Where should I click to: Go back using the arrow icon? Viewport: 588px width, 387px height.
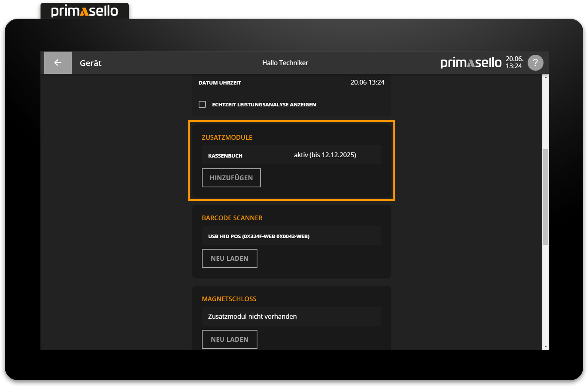[58, 63]
